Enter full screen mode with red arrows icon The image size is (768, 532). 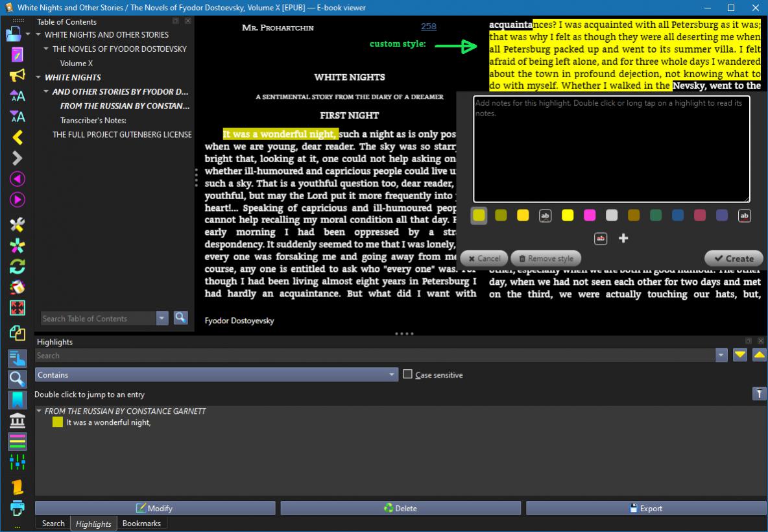point(17,308)
